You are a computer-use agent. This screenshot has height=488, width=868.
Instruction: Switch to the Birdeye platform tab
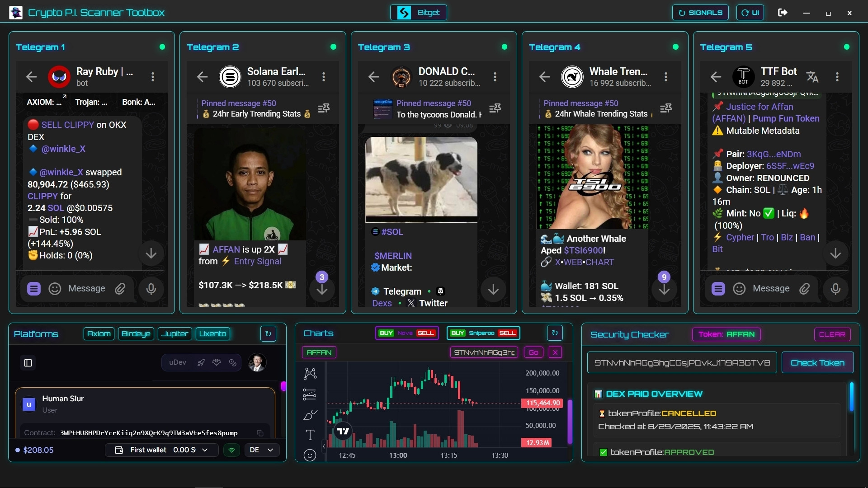136,334
